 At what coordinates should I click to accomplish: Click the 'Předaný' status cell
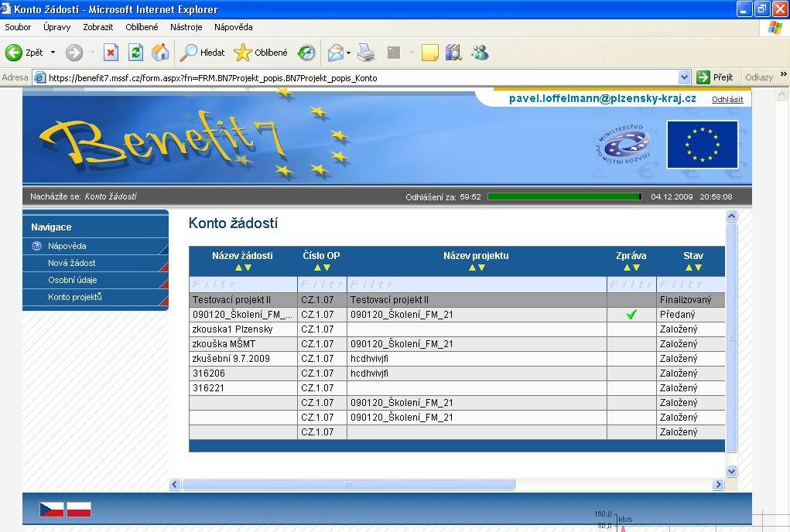[x=691, y=315]
